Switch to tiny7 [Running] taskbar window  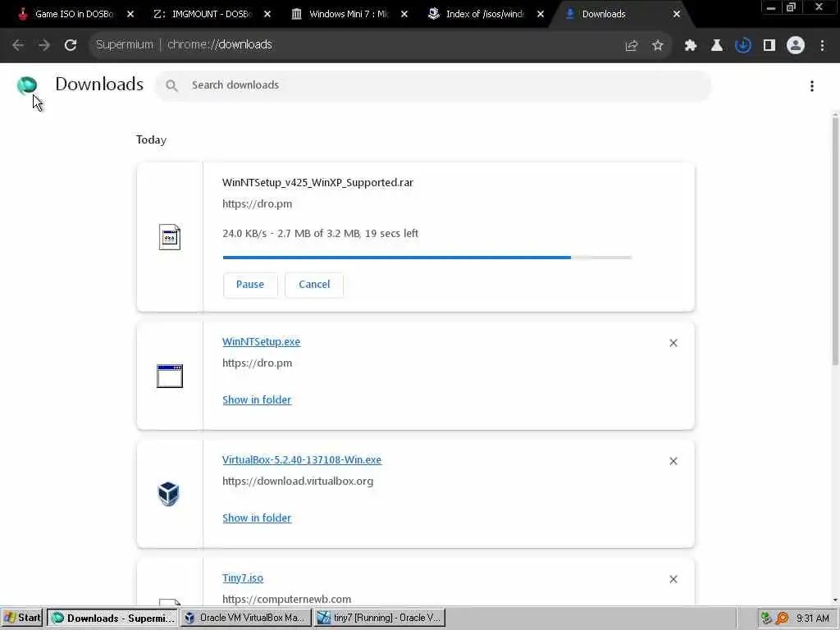click(x=380, y=619)
